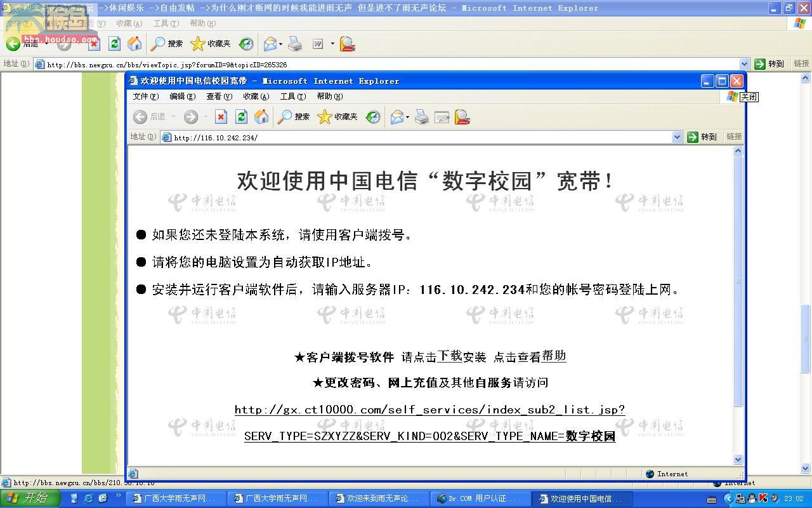
Task: Expand address dropdown in front China Telecom window
Action: pos(677,137)
